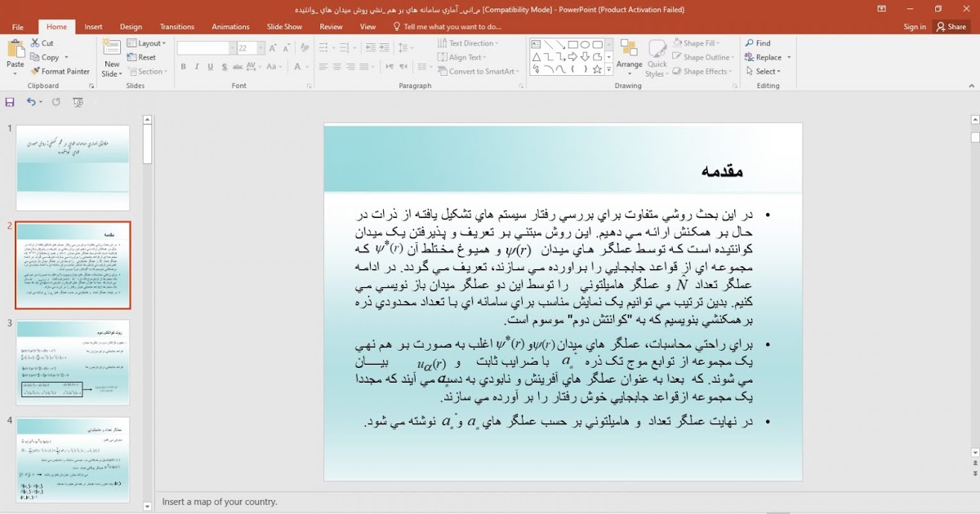Select the Rectangle shape in gallery
The image size is (980, 514).
tap(573, 45)
